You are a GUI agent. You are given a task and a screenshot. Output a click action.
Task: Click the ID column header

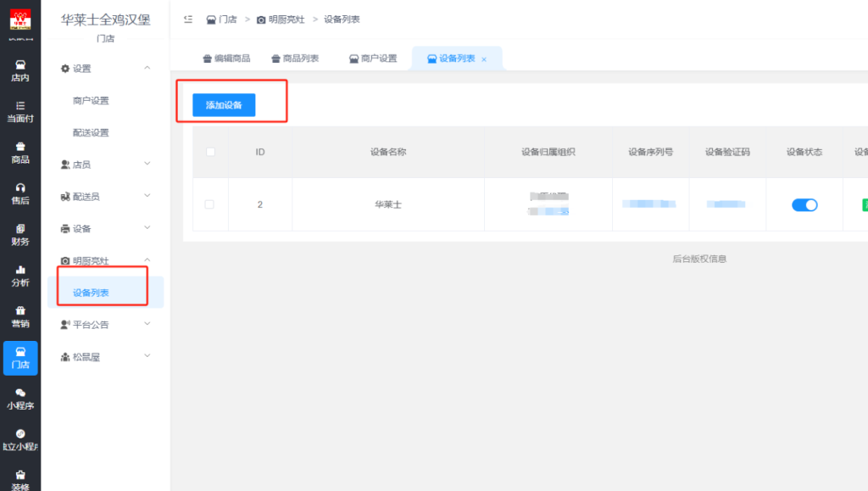260,152
